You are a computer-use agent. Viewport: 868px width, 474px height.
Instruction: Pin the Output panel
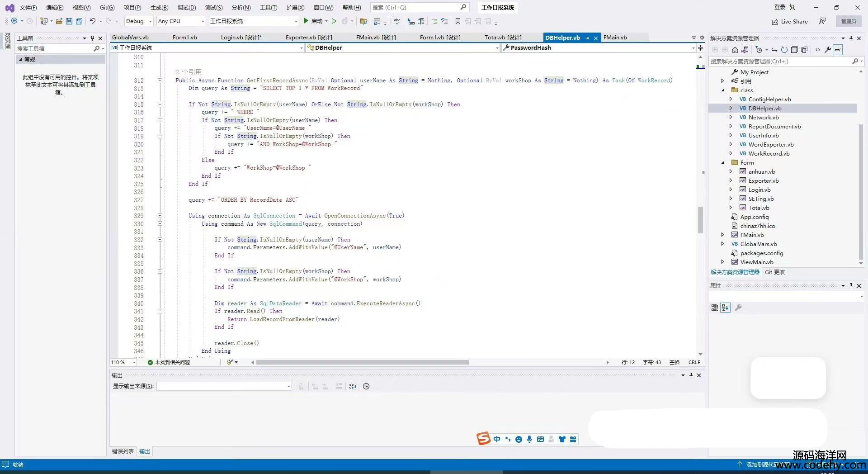point(691,375)
